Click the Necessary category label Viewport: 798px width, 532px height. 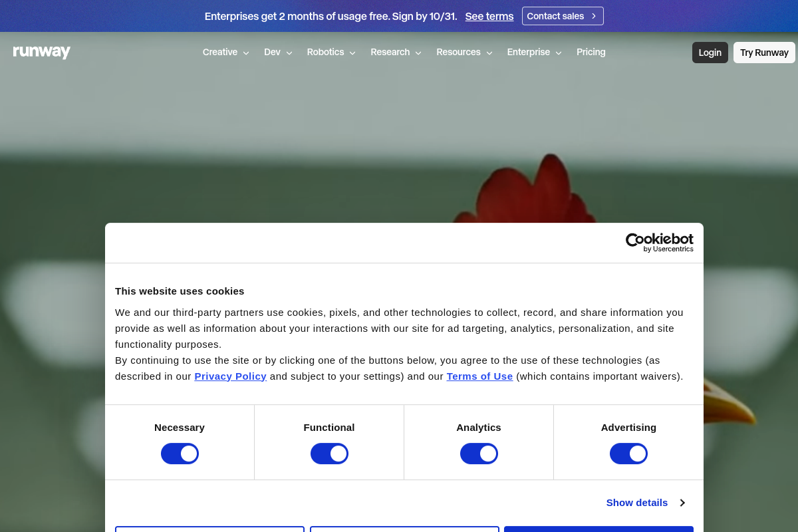tap(180, 428)
